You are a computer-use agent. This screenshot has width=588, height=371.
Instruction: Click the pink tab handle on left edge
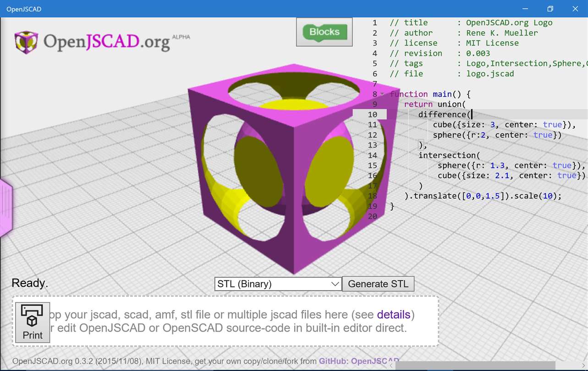[6, 208]
